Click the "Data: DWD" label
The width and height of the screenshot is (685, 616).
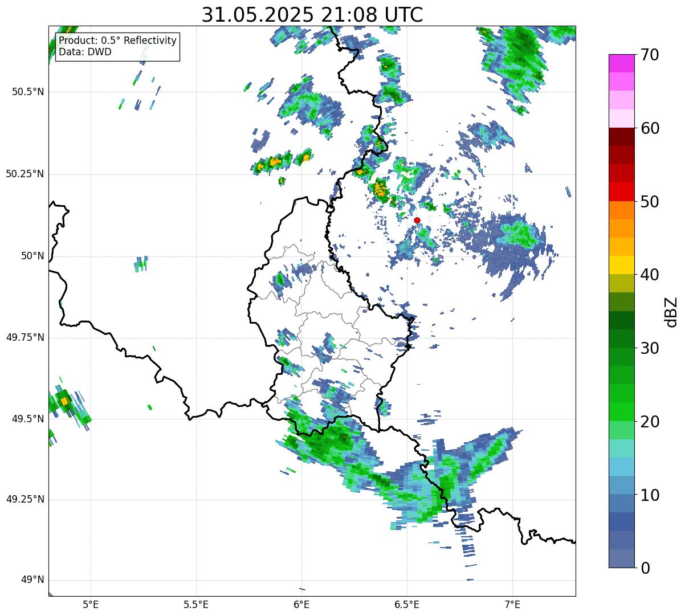[x=85, y=52]
